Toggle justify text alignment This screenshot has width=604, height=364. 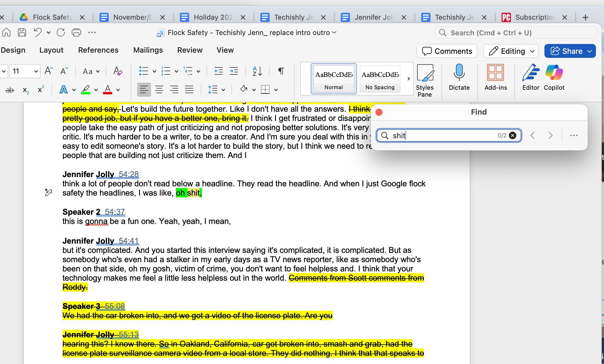point(189,90)
